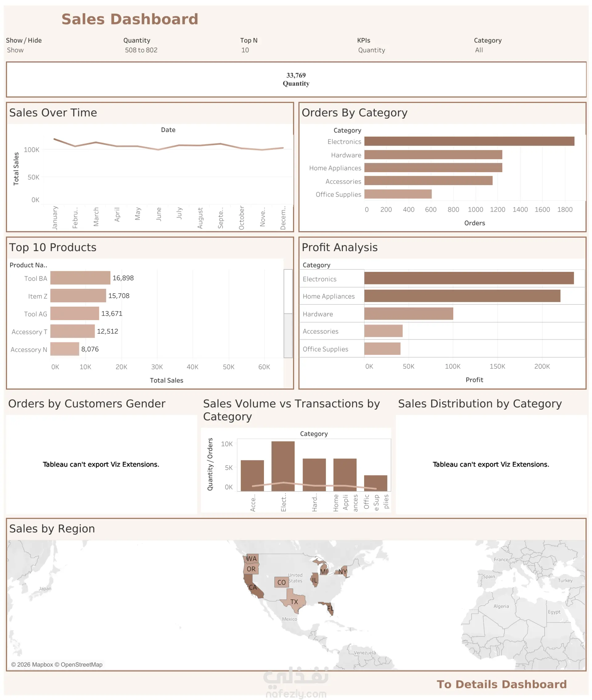The image size is (592, 700).
Task: Open the OpenStreetMap attribution link
Action: 81,665
